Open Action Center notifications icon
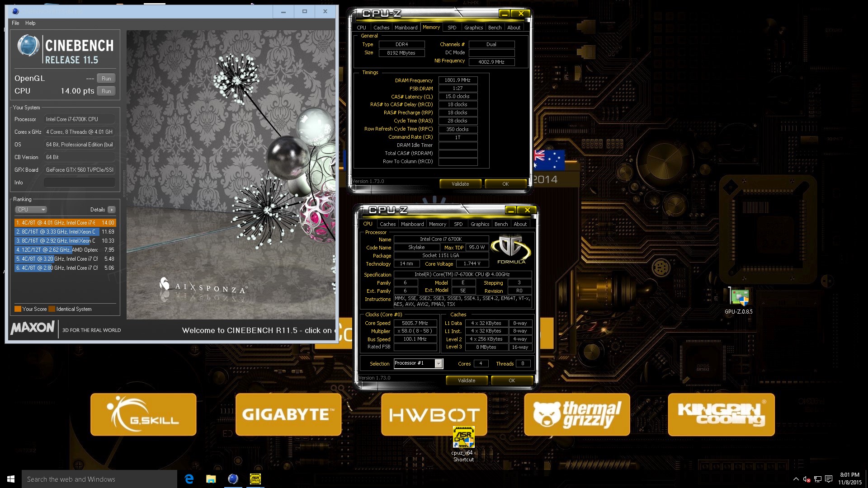868x488 pixels. (829, 479)
